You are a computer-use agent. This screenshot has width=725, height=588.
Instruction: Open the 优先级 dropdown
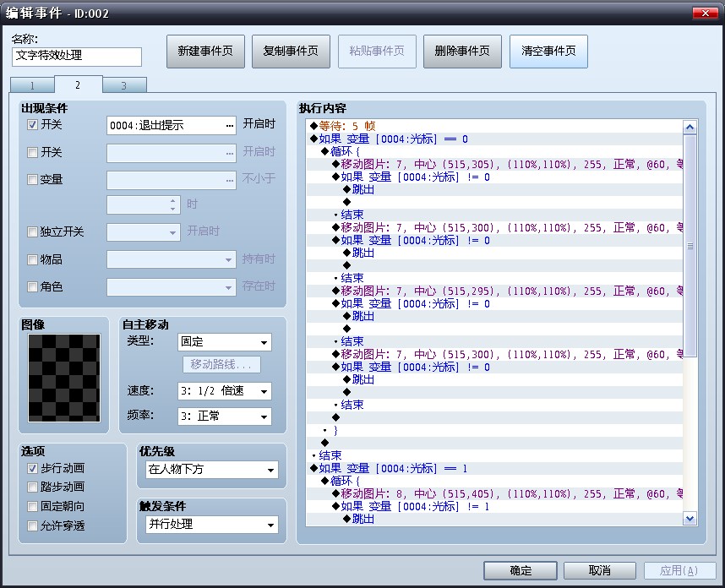click(212, 470)
